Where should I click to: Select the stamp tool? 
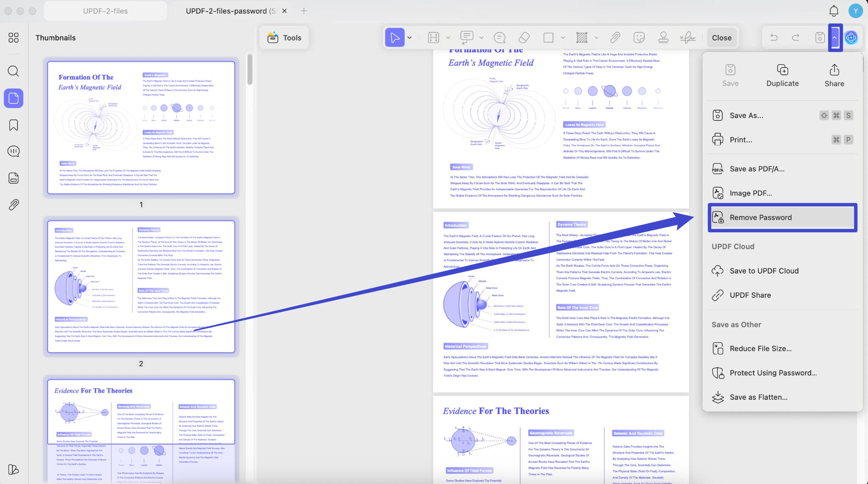[x=663, y=37]
